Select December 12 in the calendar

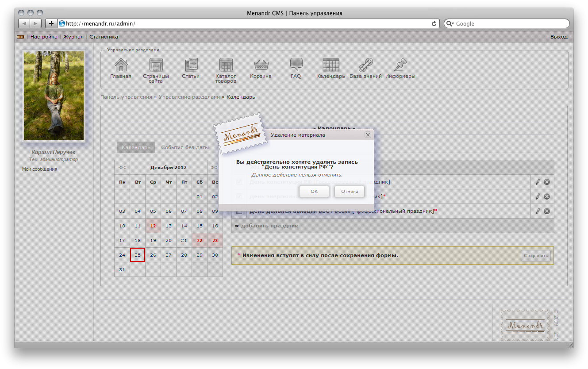(153, 226)
